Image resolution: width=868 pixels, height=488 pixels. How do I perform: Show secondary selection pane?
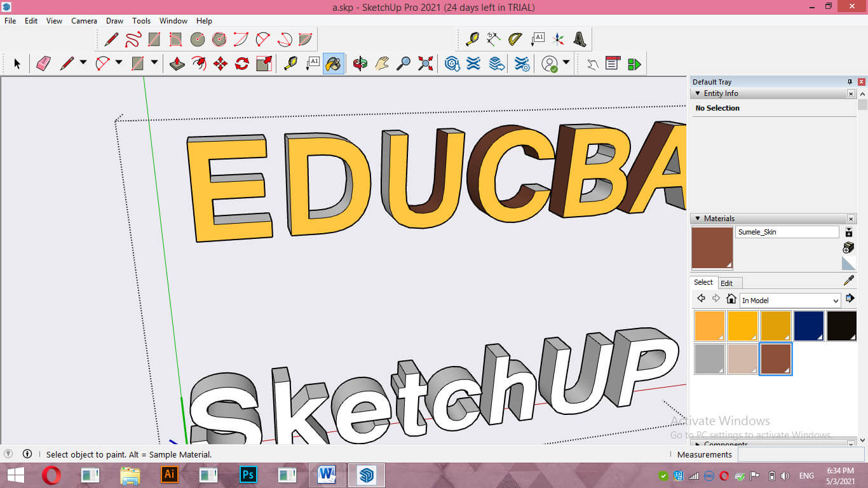(x=848, y=233)
